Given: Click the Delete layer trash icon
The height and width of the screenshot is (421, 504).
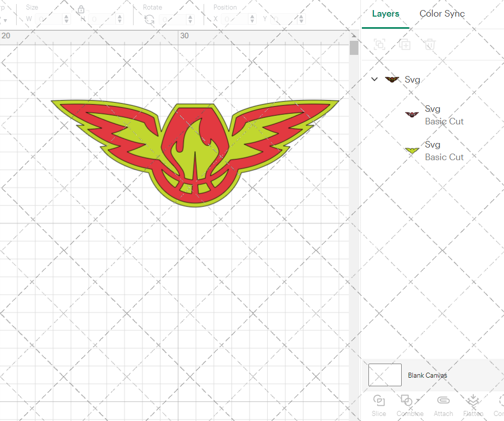Looking at the screenshot, I should 430,44.
